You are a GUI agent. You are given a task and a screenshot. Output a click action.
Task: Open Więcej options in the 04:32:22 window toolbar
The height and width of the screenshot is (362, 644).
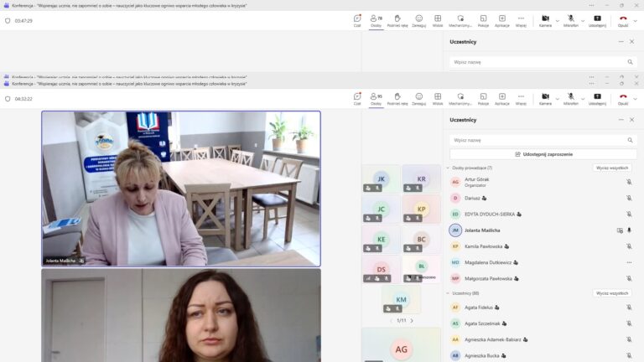click(x=521, y=99)
